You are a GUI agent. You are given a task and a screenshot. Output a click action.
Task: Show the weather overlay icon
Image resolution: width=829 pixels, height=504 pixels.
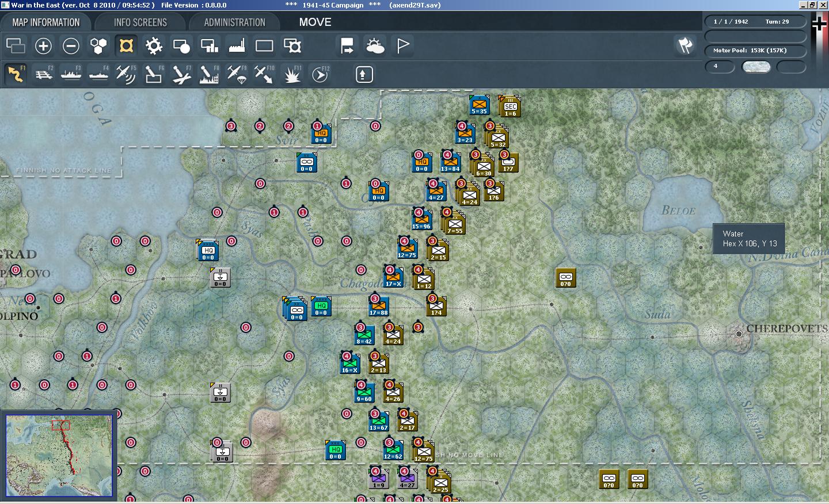pyautogui.click(x=375, y=45)
